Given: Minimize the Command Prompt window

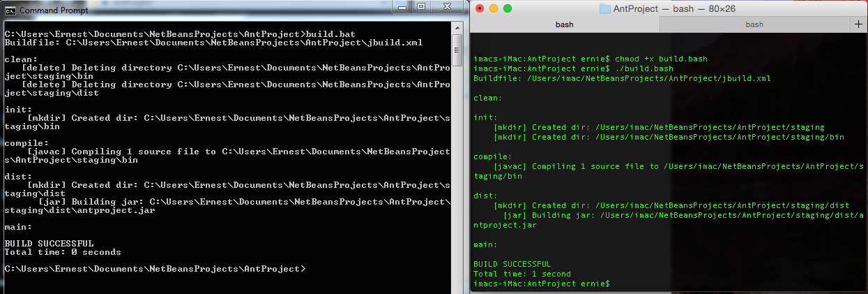Looking at the screenshot, I should click(x=403, y=8).
